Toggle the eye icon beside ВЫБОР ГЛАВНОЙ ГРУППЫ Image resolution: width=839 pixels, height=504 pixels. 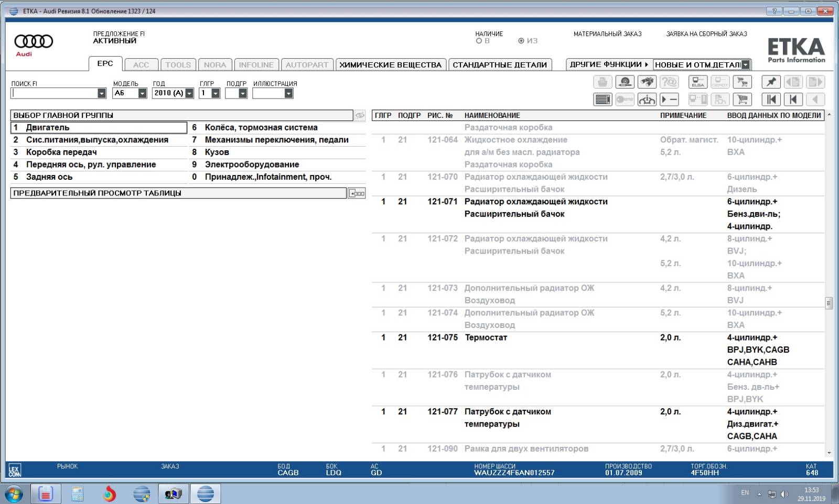(x=360, y=115)
